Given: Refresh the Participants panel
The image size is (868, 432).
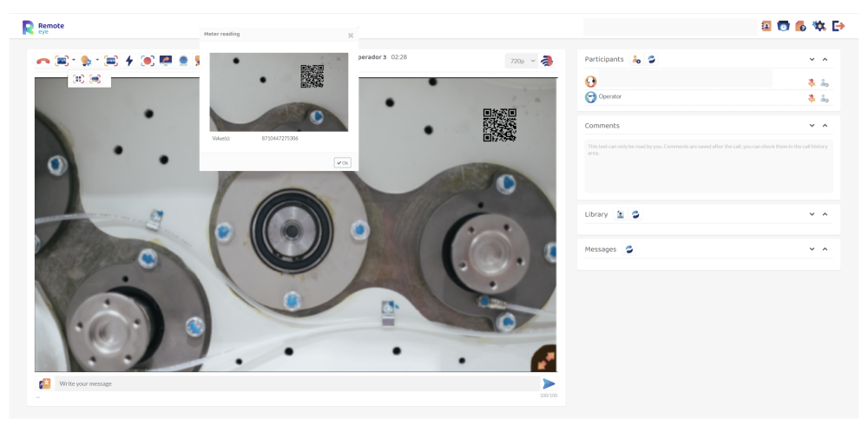Looking at the screenshot, I should 652,59.
